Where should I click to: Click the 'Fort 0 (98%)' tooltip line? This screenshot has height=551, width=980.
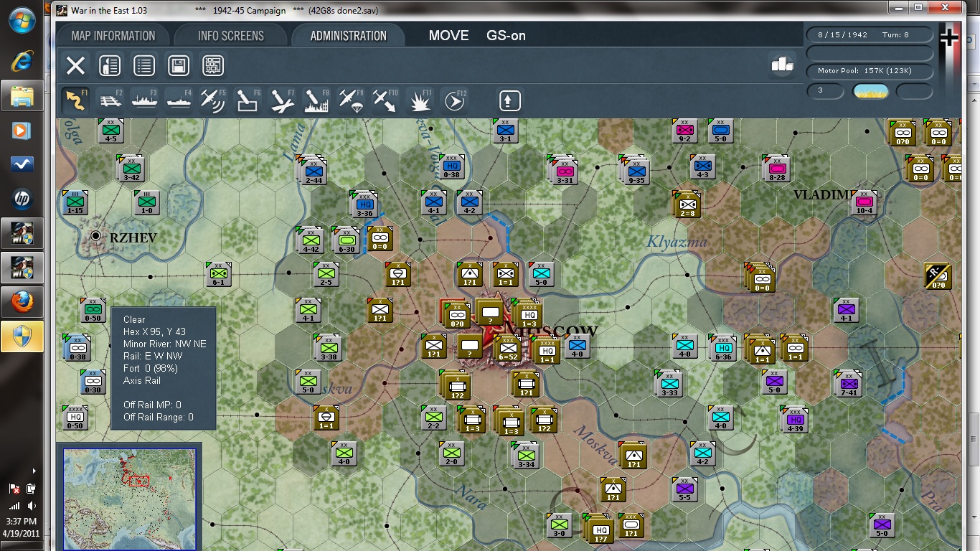(x=151, y=368)
